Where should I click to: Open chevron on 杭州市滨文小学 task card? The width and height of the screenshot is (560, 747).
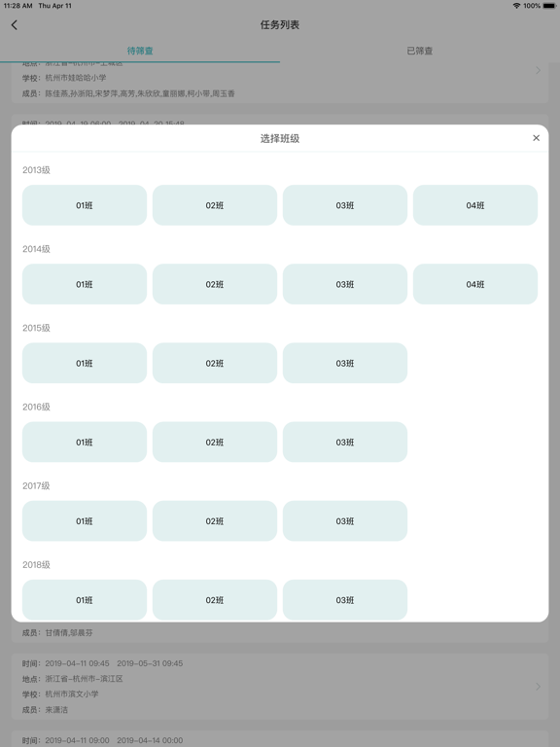point(538,687)
